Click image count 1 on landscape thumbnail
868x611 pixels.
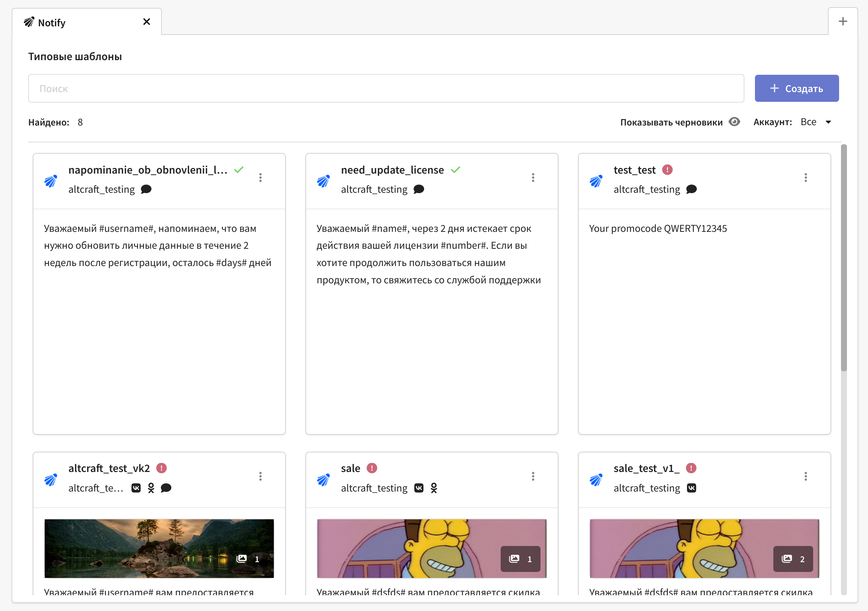tap(248, 559)
